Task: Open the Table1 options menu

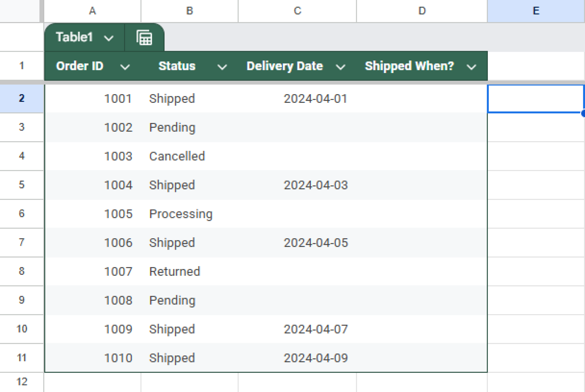Action: coord(110,37)
